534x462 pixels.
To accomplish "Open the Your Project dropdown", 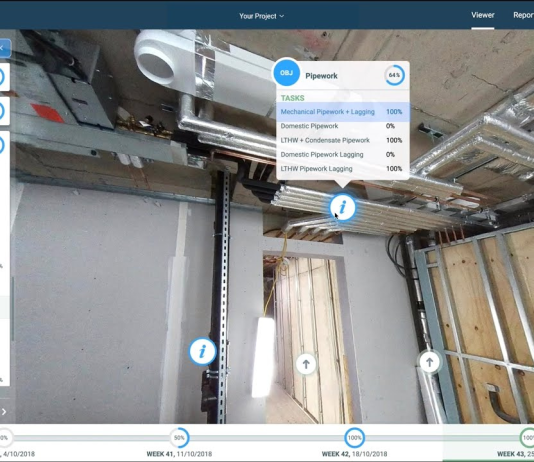I will pyautogui.click(x=261, y=16).
